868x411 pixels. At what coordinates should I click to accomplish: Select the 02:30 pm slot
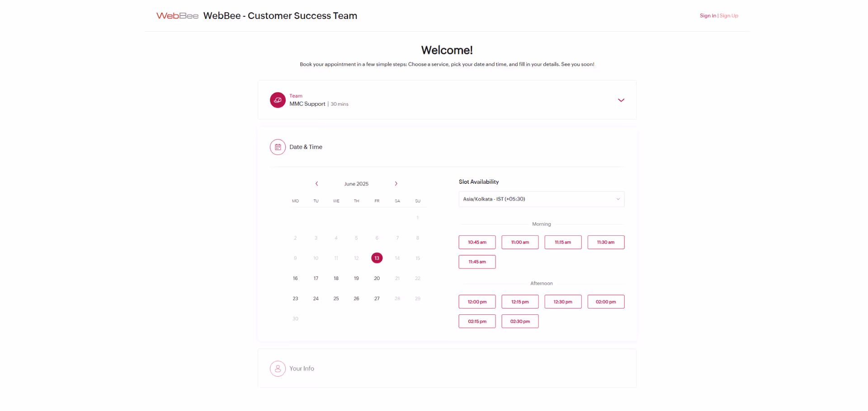point(520,322)
